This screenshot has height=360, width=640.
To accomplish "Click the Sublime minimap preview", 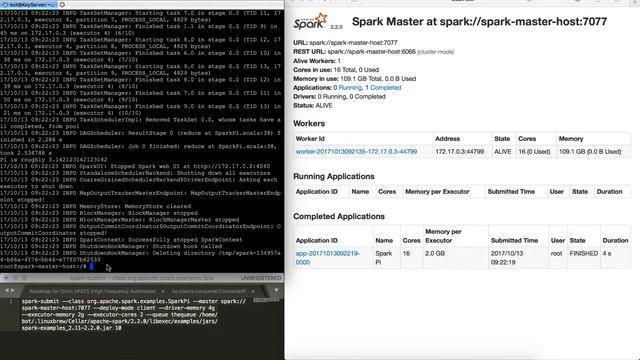I will click(x=266, y=300).
